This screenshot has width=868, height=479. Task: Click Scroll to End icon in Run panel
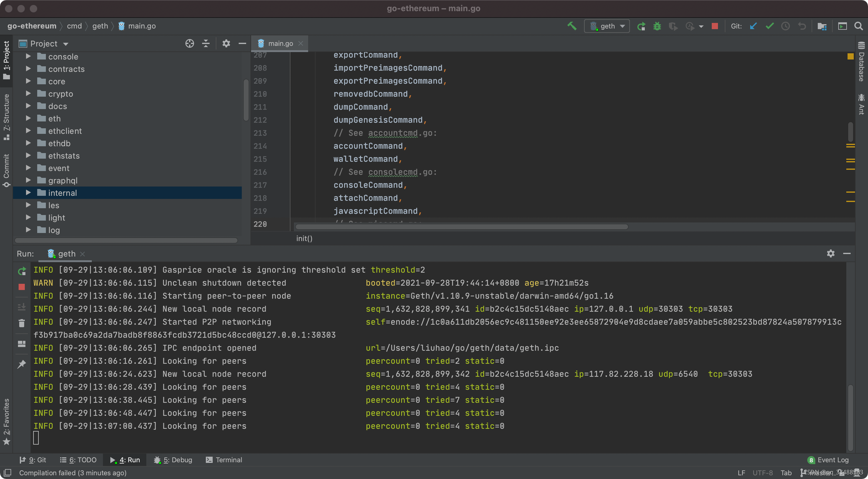pyautogui.click(x=22, y=307)
